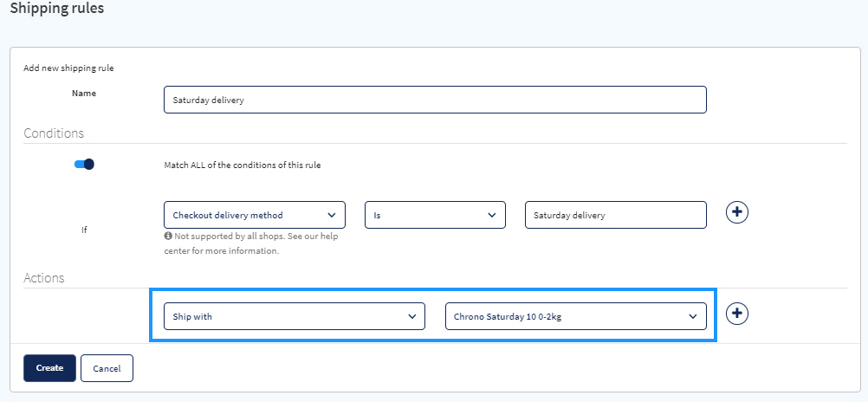Click the Create button
This screenshot has width=868, height=402.
tap(50, 368)
